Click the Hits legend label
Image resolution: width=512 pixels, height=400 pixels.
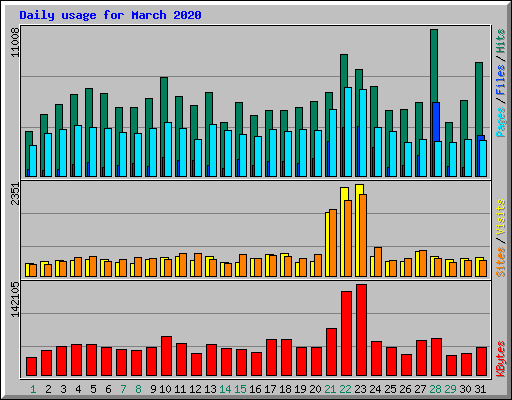pyautogui.click(x=500, y=41)
